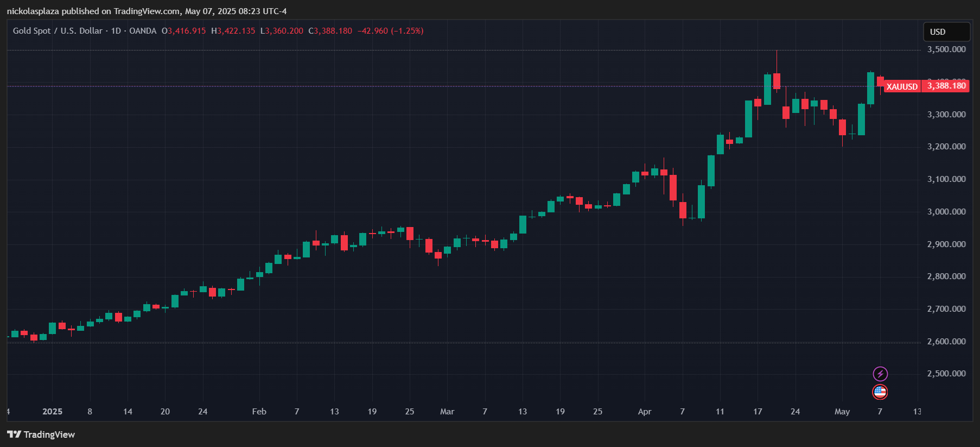Image resolution: width=980 pixels, height=447 pixels.
Task: Click the 2,800.000 price axis label
Action: tap(946, 276)
